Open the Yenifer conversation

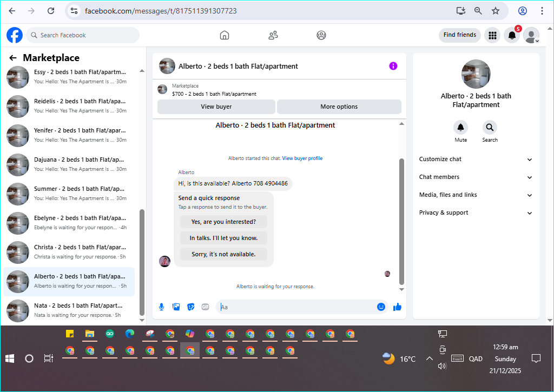point(69,135)
